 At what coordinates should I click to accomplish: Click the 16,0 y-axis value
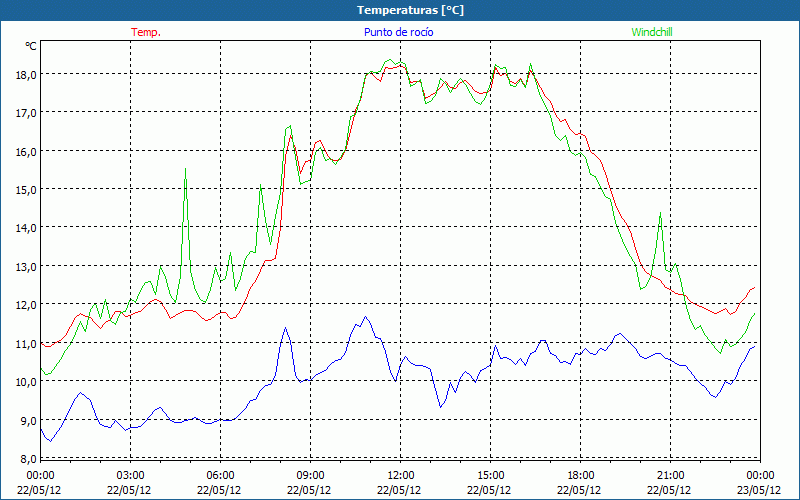(x=26, y=152)
